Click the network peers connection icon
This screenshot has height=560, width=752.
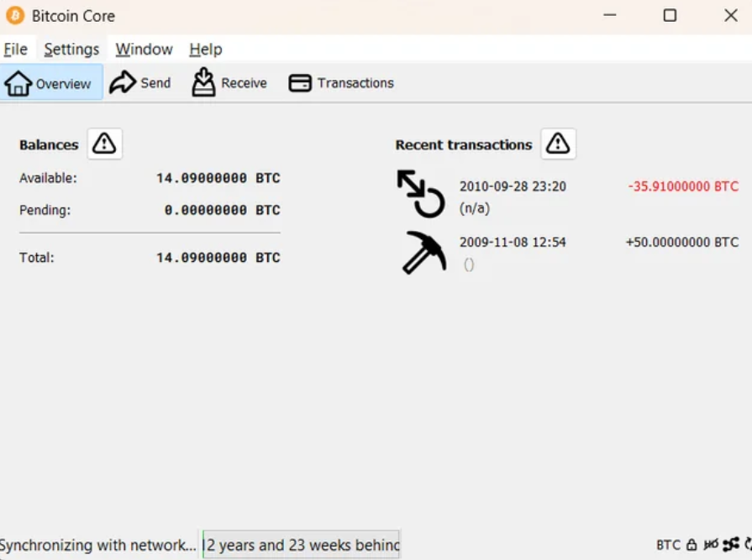[731, 545]
